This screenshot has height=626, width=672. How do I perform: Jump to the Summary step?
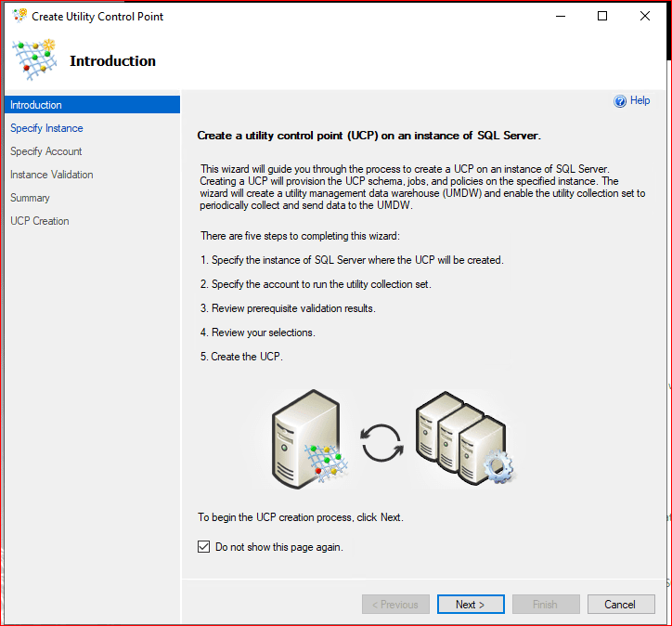pos(31,198)
